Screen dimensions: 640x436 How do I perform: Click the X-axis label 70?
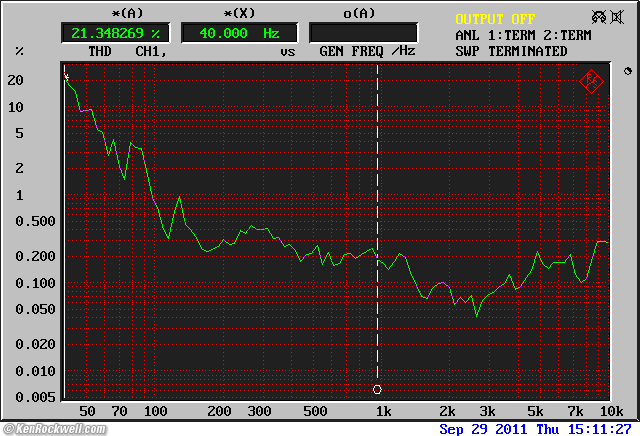click(x=119, y=411)
